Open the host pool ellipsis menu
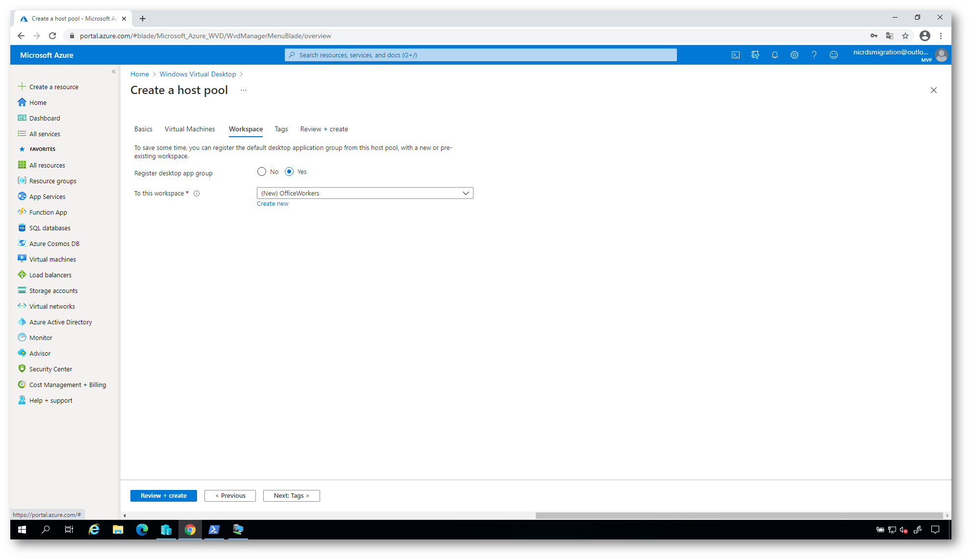Screen dimensions: 972x560 244,90
